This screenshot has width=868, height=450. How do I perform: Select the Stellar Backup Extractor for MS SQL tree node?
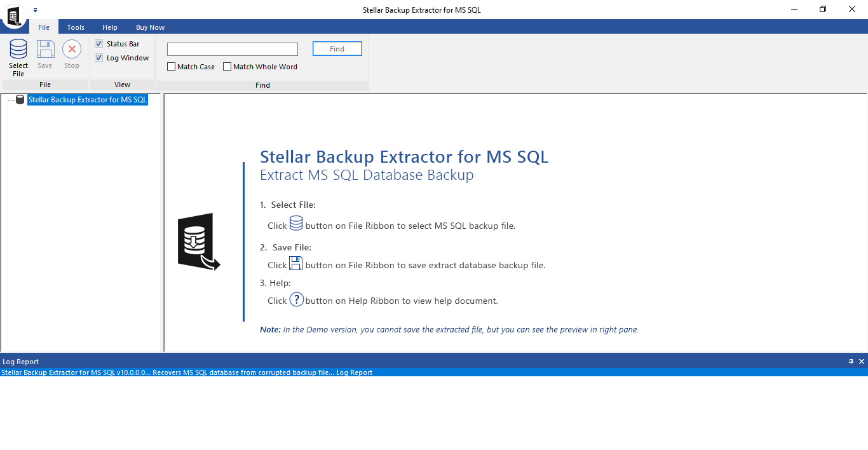(x=88, y=100)
